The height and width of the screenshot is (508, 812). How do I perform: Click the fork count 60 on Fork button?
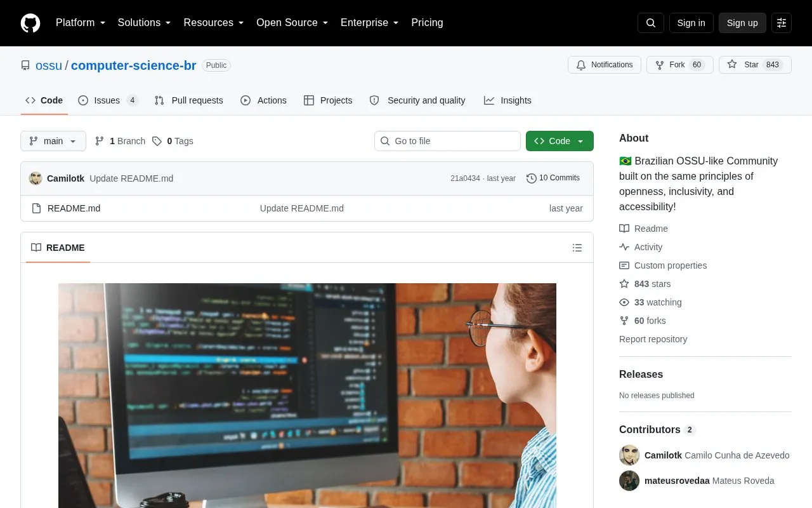pos(697,65)
